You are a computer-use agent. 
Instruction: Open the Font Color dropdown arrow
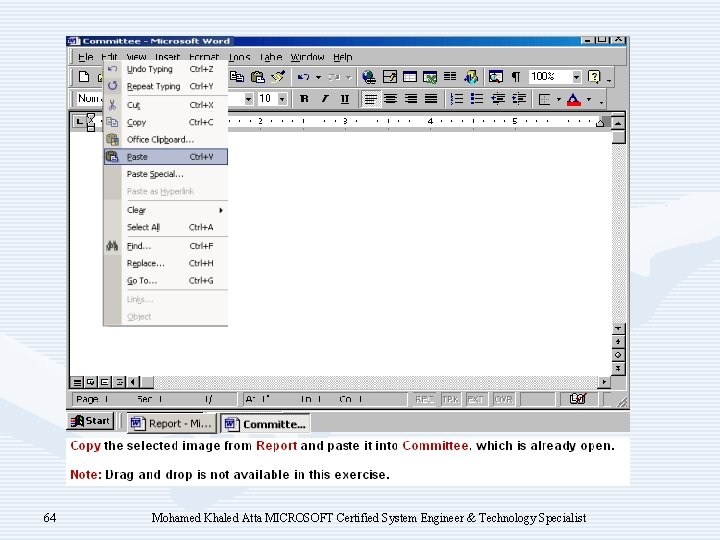tap(589, 99)
